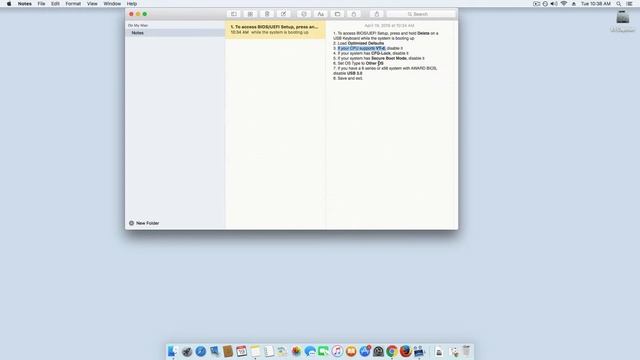This screenshot has height=360, width=640.
Task: Launch Firefox from the Dock
Action: (406, 351)
